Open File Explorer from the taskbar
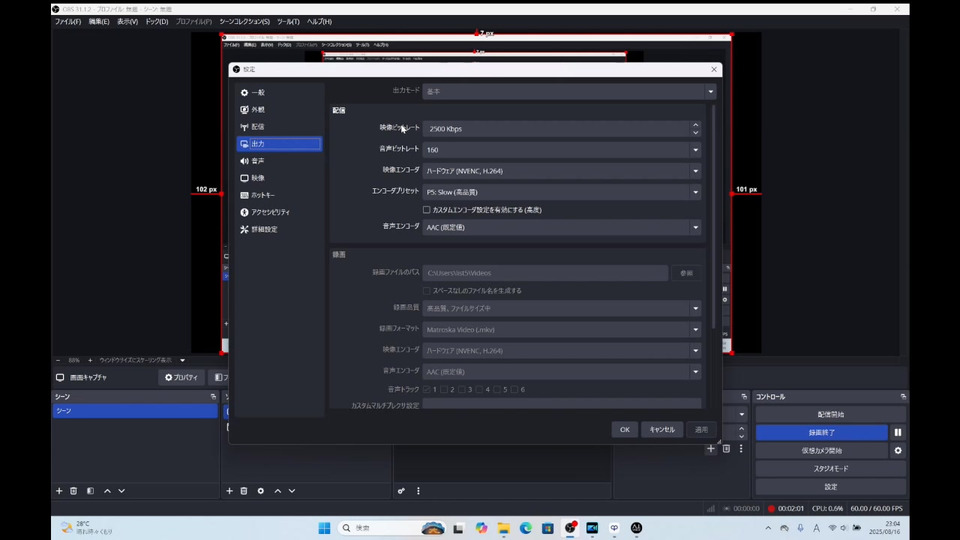This screenshot has height=540, width=960. coord(504,528)
